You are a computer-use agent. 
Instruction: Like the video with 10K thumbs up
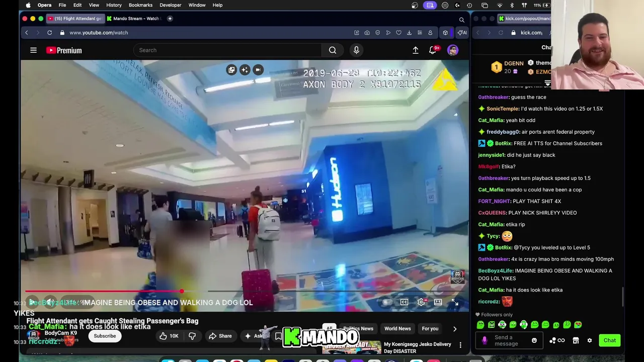tap(169, 336)
